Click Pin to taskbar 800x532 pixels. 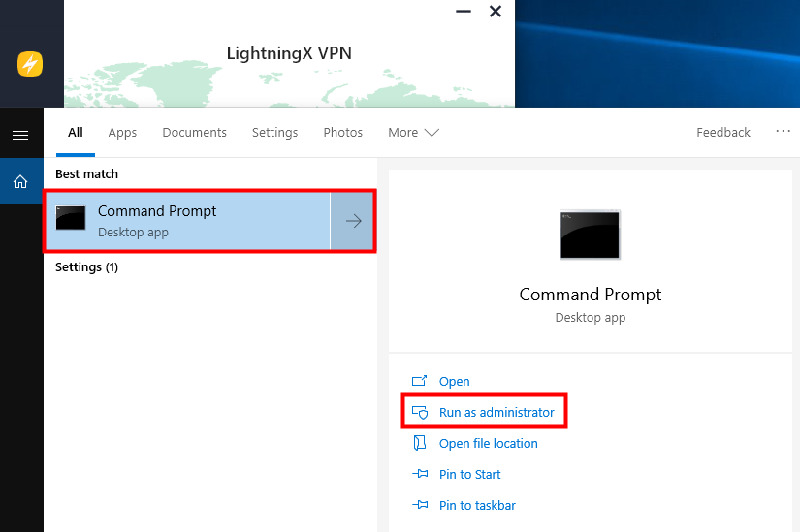coord(477,506)
